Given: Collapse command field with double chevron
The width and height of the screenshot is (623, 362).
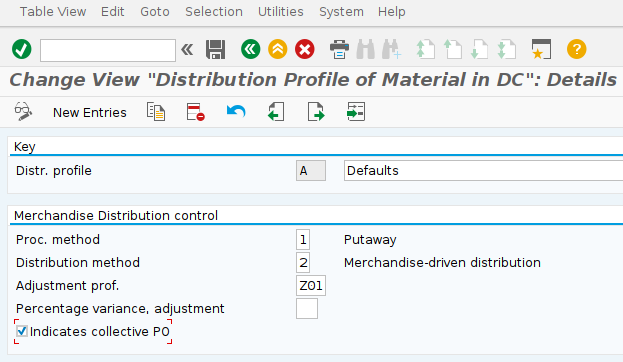Looking at the screenshot, I should coord(187,50).
